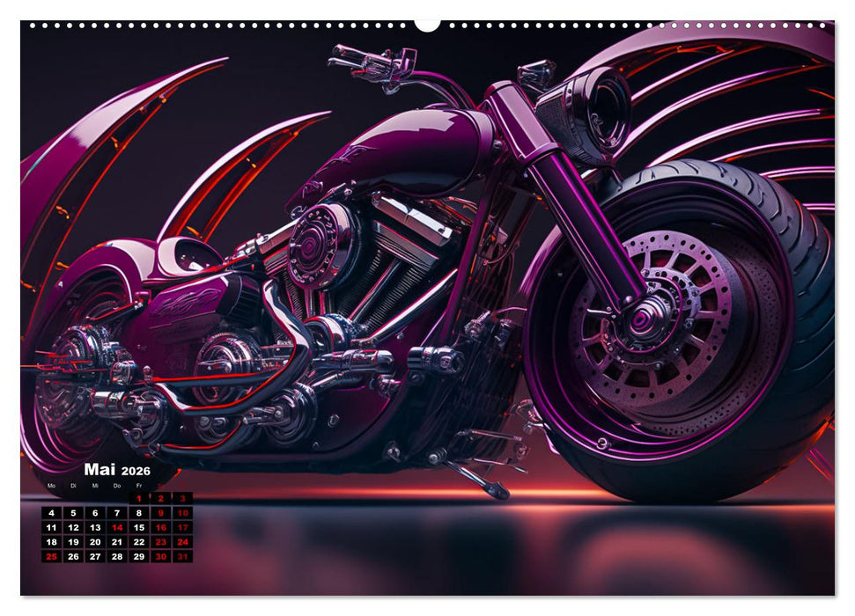Click the "Mi" weekday header
Viewport: 855px width, 616px height.
point(97,486)
